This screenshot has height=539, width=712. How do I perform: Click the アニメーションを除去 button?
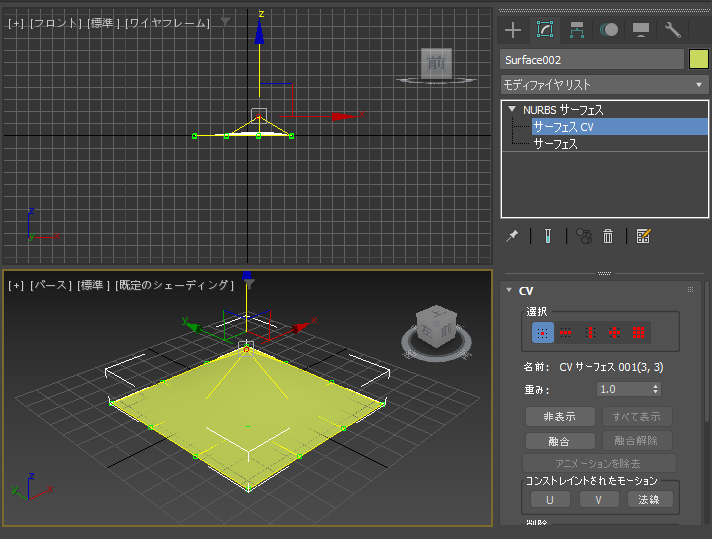click(599, 463)
